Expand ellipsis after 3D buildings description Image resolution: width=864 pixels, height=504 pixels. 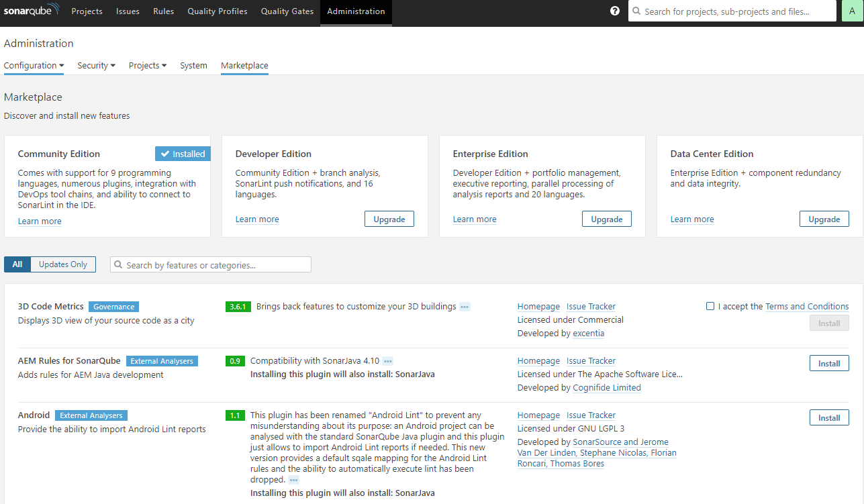(x=465, y=307)
